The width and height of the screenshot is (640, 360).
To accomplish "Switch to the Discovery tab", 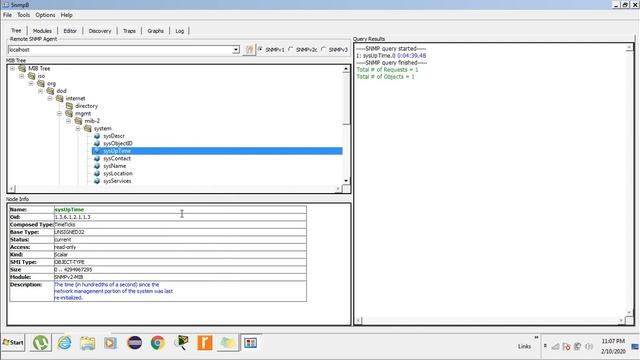I will click(x=100, y=31).
